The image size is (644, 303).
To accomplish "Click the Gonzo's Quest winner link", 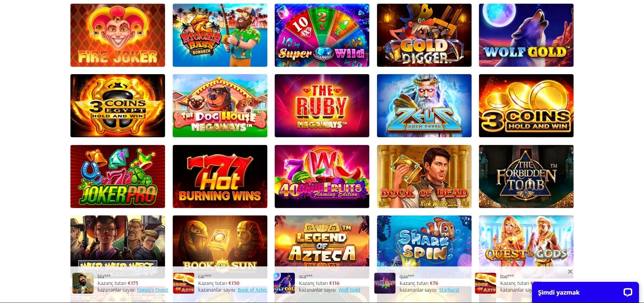I will coord(152,290).
